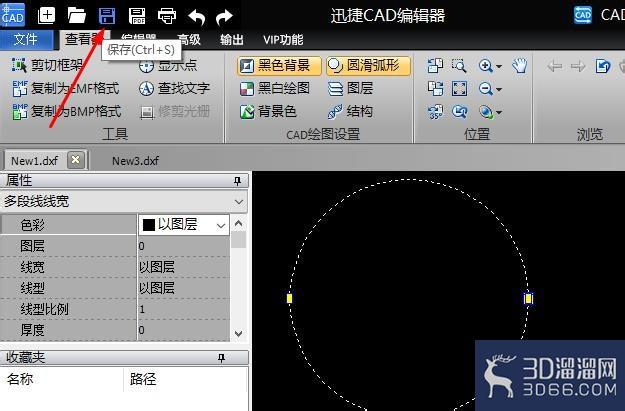Select the right yellow grip on circle
625x411 pixels.
click(x=528, y=299)
